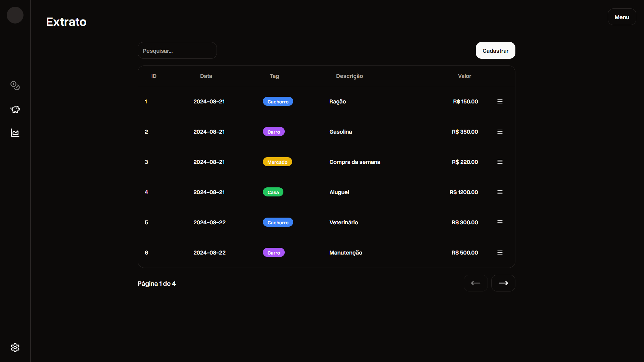This screenshot has height=362, width=644.
Task: Click the date in the Aluguel row
Action: coord(209,192)
